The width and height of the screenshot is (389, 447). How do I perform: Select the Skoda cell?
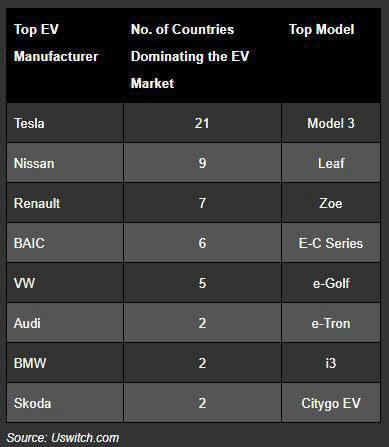pyautogui.click(x=65, y=403)
